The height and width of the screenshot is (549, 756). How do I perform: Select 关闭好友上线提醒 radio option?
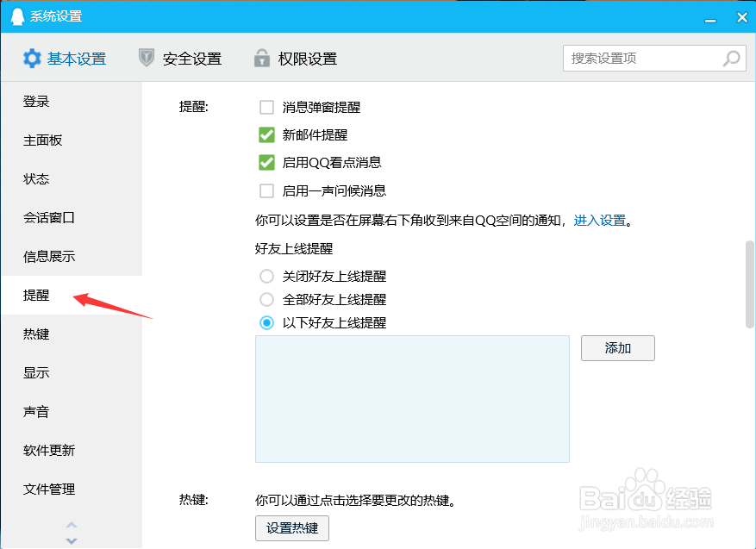[266, 276]
